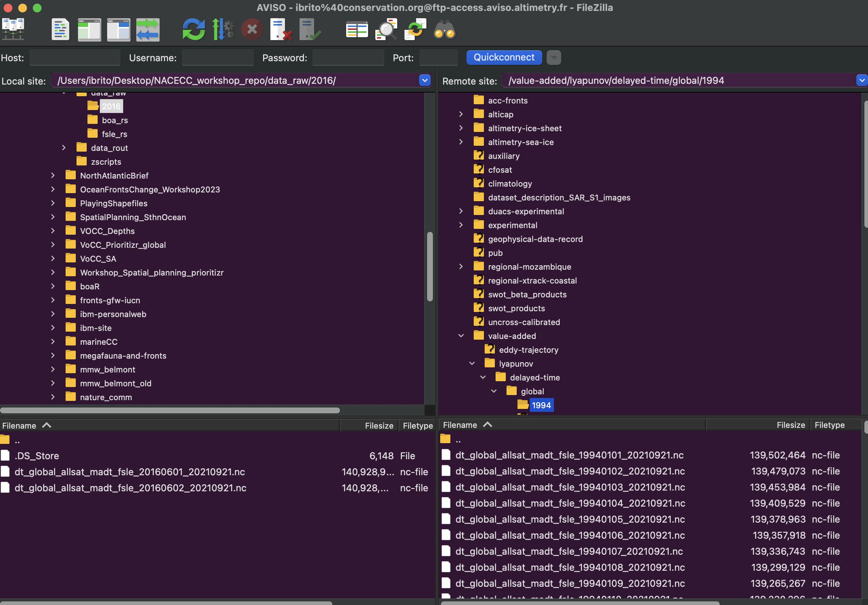Toggle local directory tree display

89,29
